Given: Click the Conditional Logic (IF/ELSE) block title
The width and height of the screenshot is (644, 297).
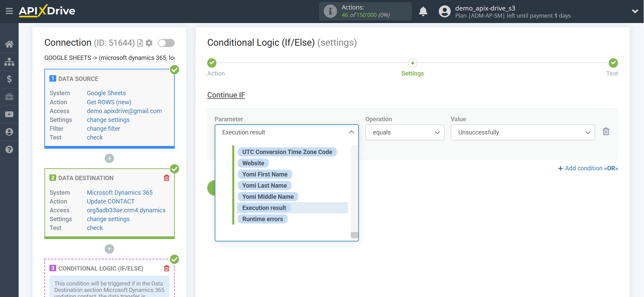Looking at the screenshot, I should click(x=101, y=269).
